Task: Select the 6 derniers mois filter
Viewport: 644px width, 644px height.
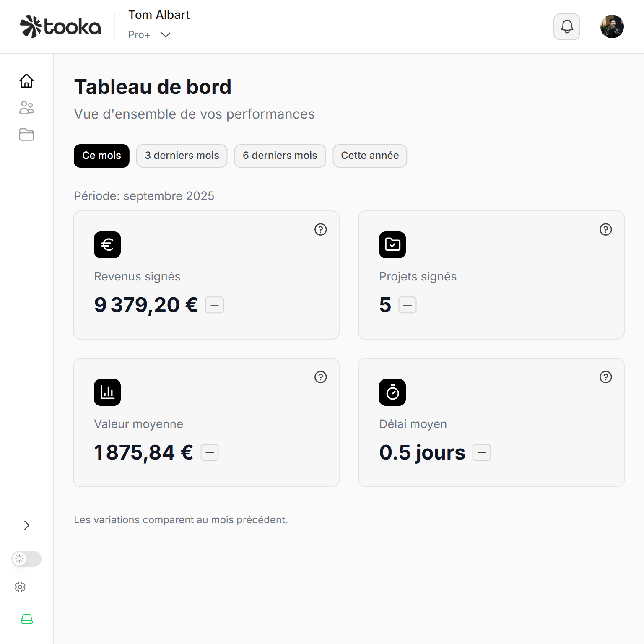Action: click(280, 156)
